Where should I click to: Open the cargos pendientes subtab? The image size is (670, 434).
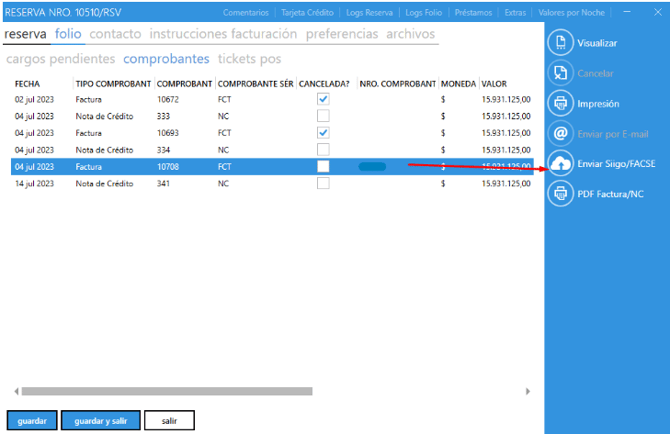coord(61,59)
